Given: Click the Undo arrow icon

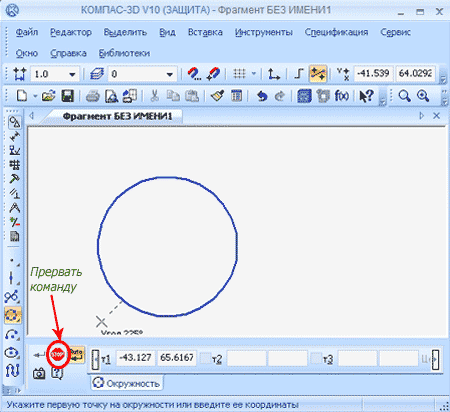Looking at the screenshot, I should tap(262, 96).
